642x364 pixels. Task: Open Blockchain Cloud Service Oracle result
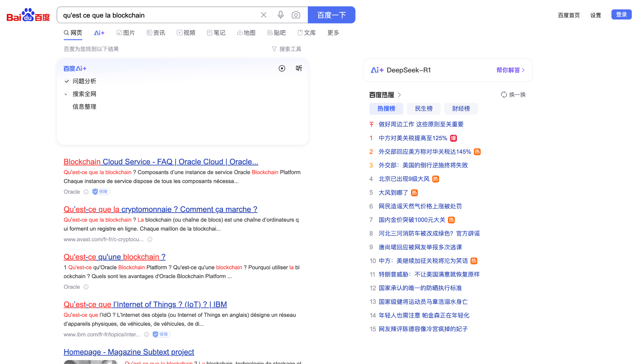point(161,162)
